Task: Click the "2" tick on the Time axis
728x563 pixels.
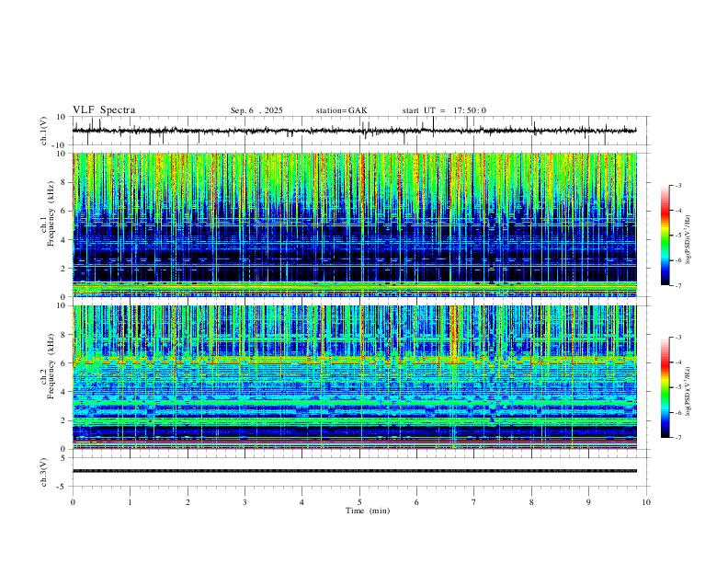Action: (188, 502)
